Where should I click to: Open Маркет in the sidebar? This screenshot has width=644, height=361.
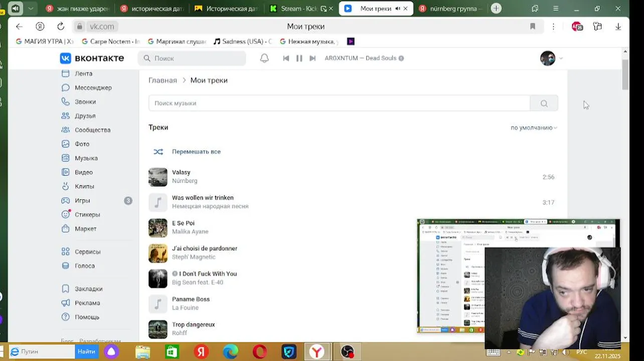[x=85, y=229]
